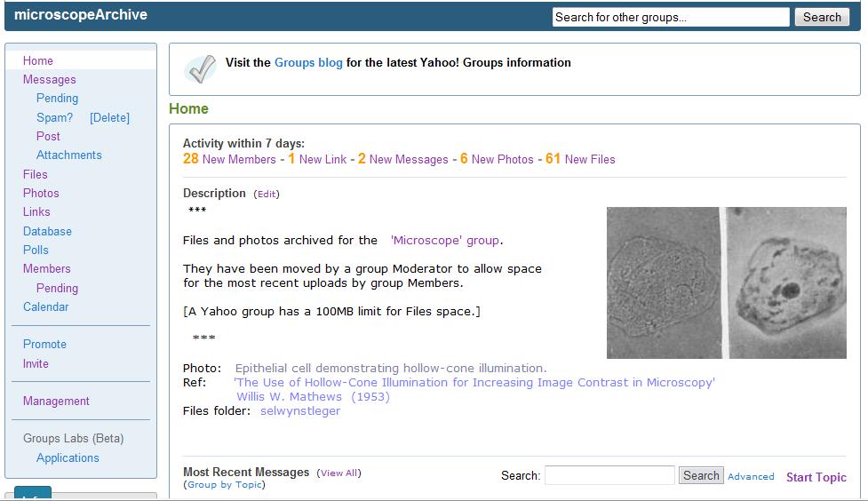Open the 'Microscope' group link
This screenshot has height=501, width=868.
tap(444, 240)
